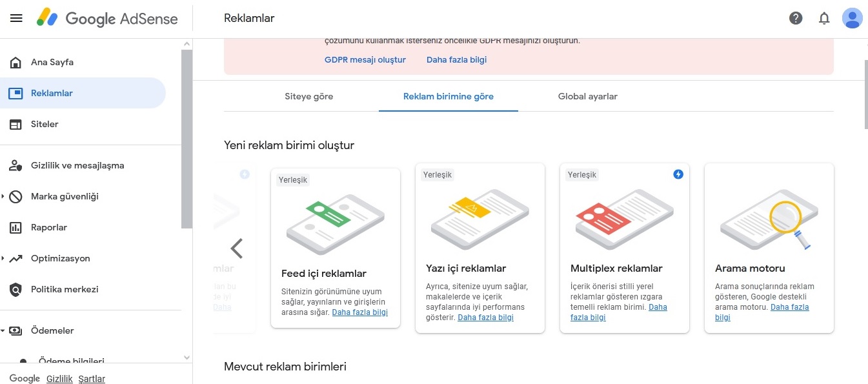Screen dimensions: 868x384
Task: Click the GDPR mesajı oluştur link
Action: pos(365,59)
